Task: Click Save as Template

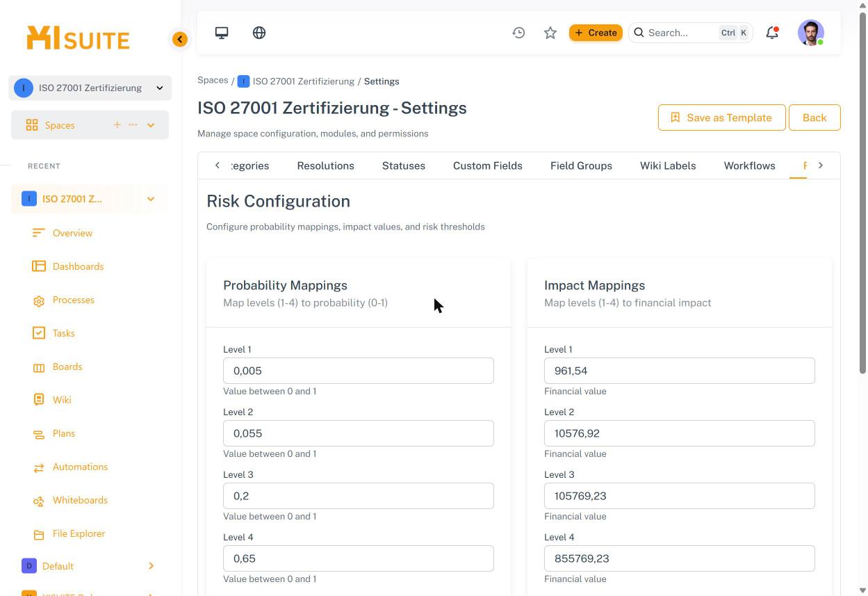Action: coord(721,118)
